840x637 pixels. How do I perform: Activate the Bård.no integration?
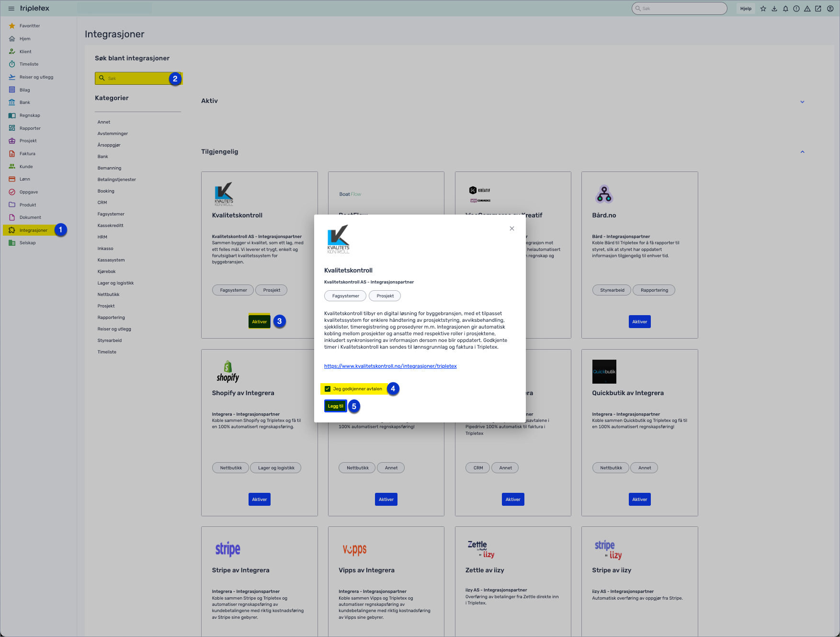click(x=639, y=322)
